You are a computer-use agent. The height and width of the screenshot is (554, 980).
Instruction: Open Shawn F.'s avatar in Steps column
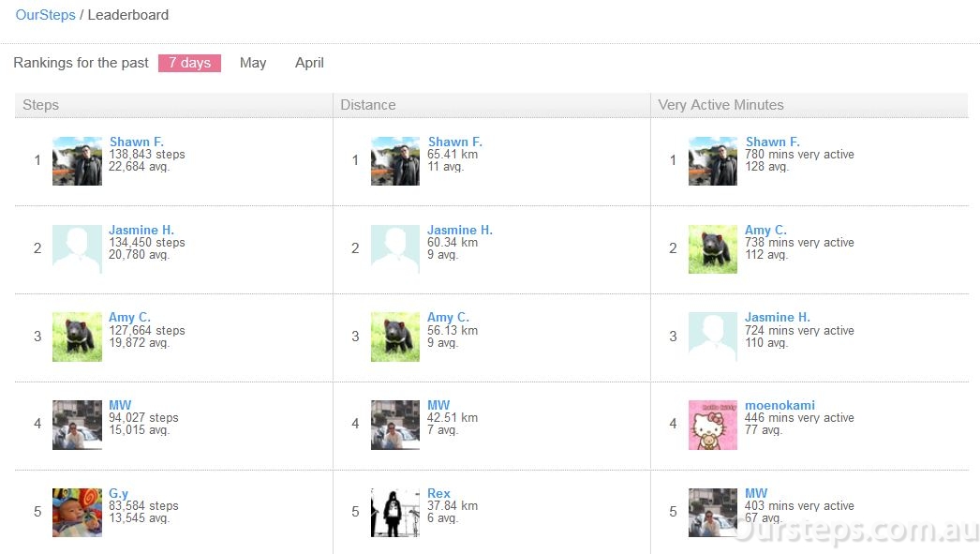point(77,161)
